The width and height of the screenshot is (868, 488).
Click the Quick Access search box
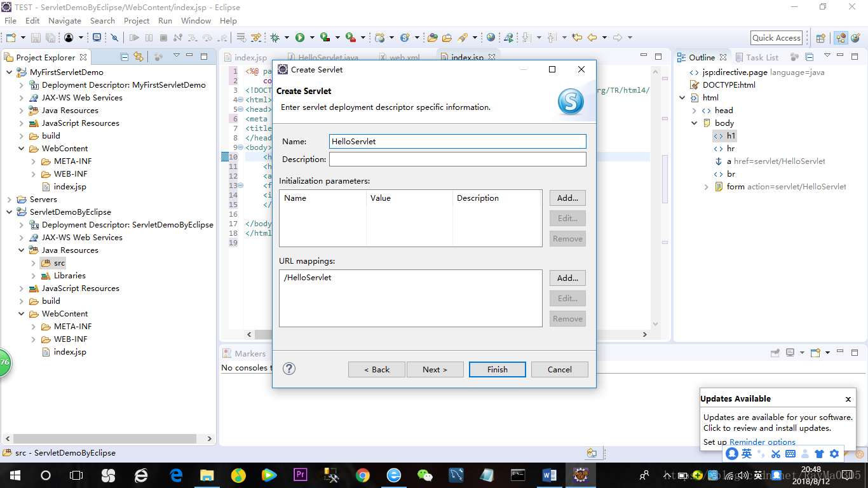point(776,37)
